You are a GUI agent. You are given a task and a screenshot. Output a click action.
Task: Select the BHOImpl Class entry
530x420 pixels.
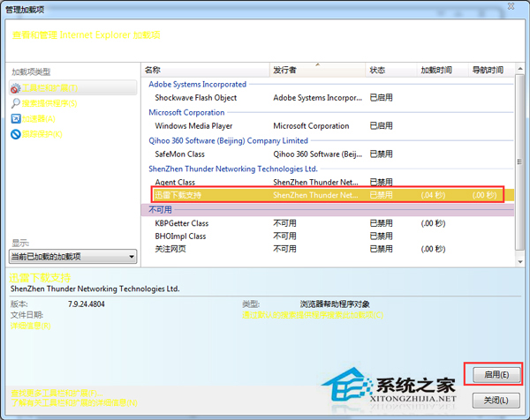tap(180, 236)
